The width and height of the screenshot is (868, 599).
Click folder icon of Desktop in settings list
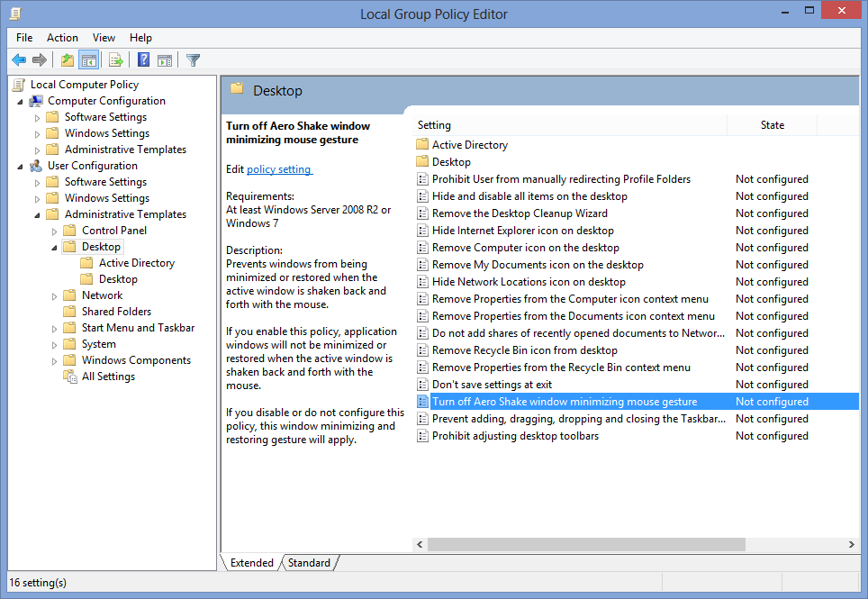(422, 161)
